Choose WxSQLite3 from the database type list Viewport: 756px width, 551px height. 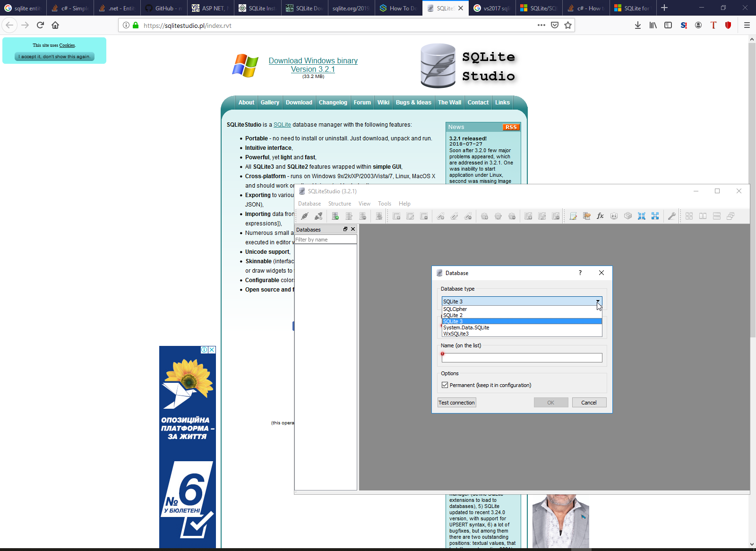tap(522, 334)
